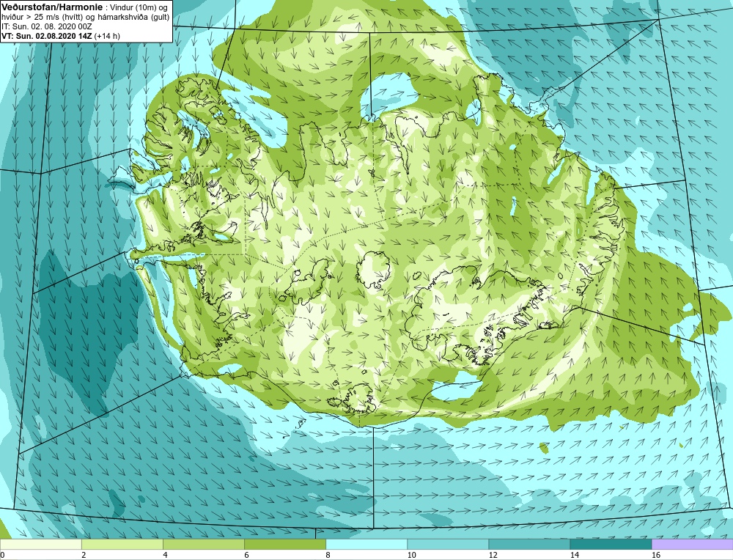This screenshot has height=560, width=733.
Task: Click the legend scale label "10"
Action: point(411,556)
